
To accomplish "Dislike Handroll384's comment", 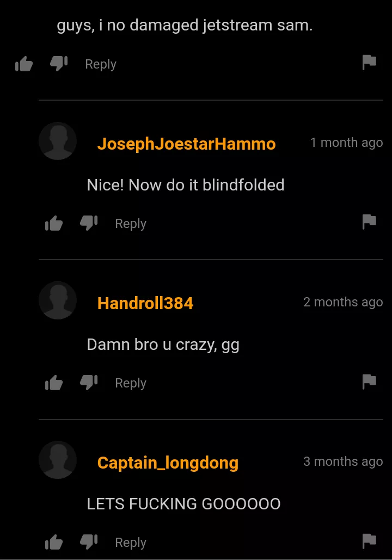I will click(x=89, y=382).
